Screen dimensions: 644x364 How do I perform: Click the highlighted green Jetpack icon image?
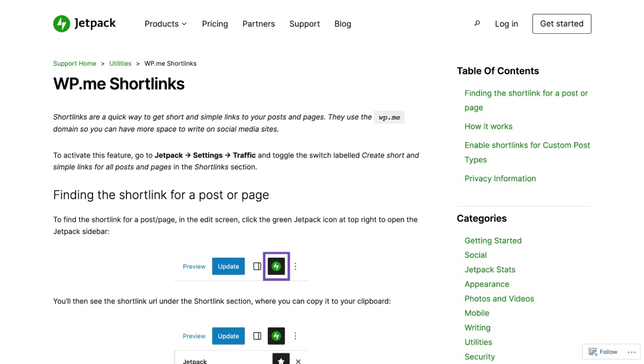point(276,266)
